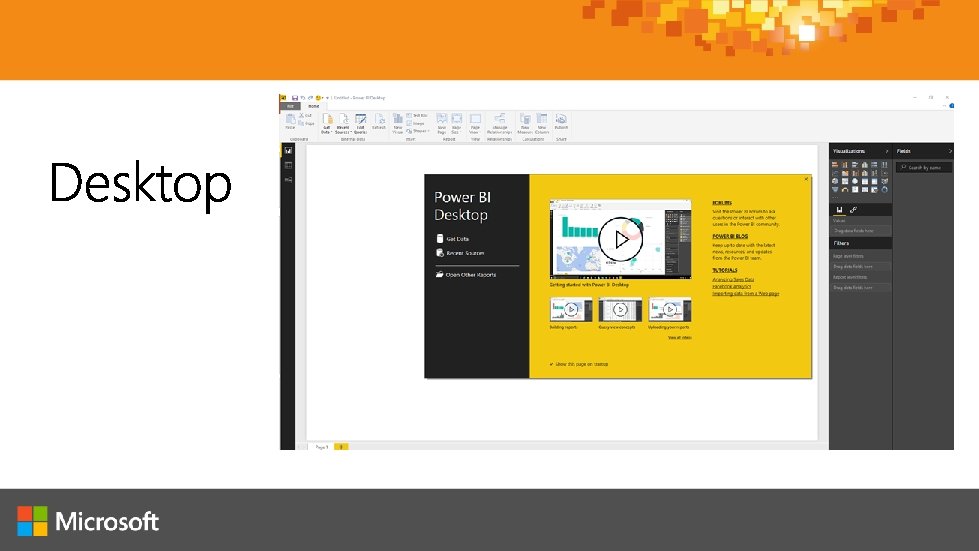Image resolution: width=979 pixels, height=551 pixels.
Task: Click Undo in the quick access toolbar
Action: click(303, 98)
